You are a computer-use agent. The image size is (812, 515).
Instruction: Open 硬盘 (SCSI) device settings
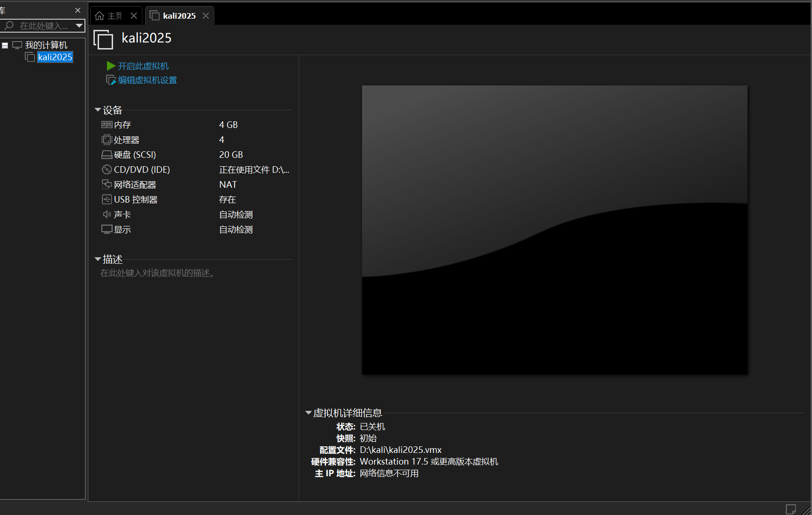pyautogui.click(x=135, y=155)
